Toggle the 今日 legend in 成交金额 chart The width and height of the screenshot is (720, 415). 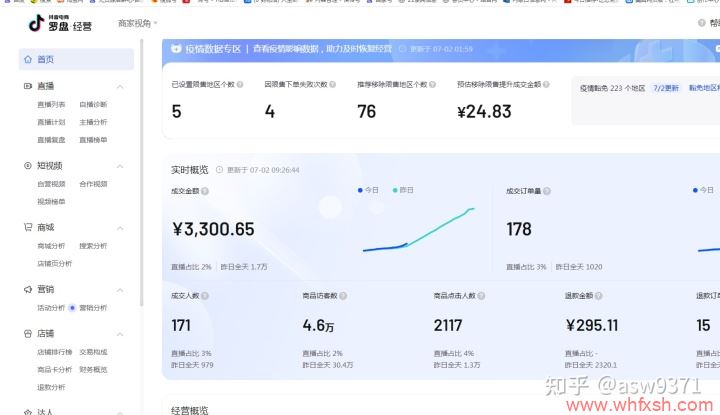point(368,190)
